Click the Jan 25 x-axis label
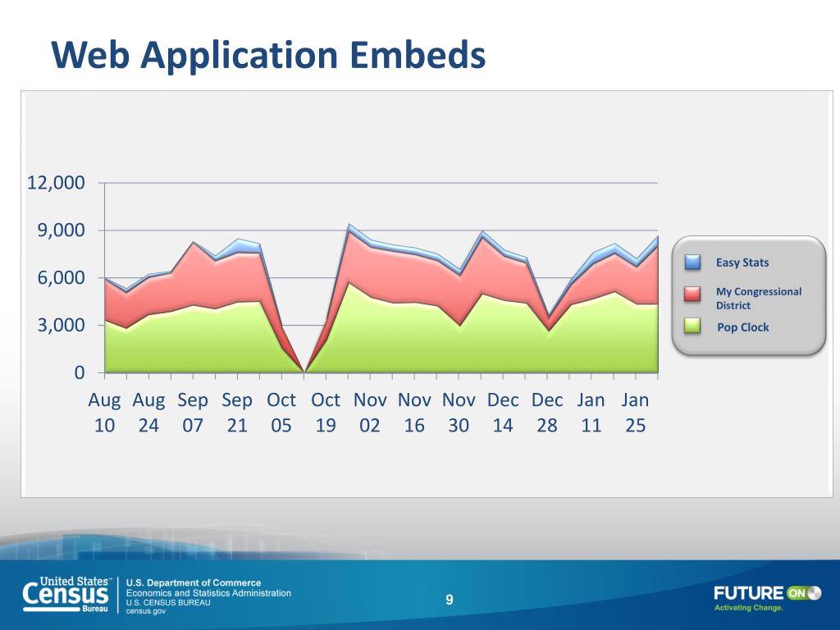 [636, 413]
